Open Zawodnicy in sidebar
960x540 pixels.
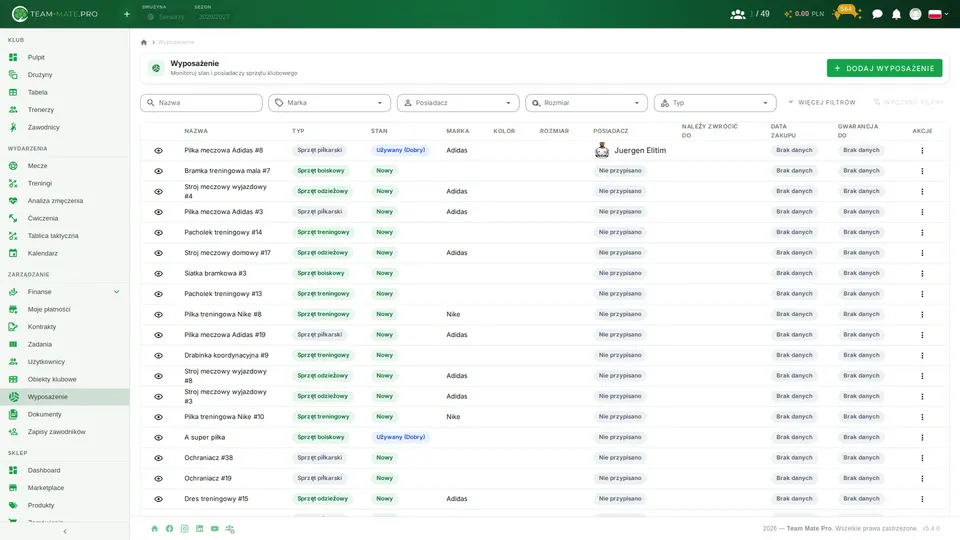point(64,127)
